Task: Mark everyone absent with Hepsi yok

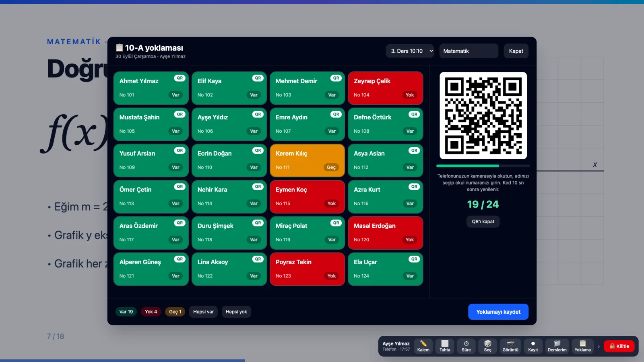Action: tap(236, 312)
